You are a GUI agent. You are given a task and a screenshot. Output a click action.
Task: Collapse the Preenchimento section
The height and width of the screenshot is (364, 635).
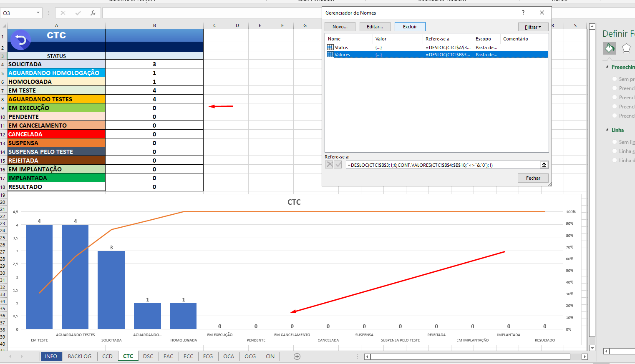click(607, 67)
